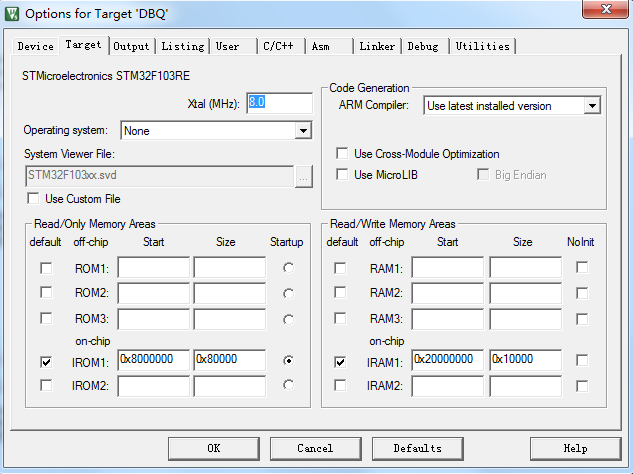Viewport: 633px width, 474px height.
Task: Select the Target tab
Action: pyautogui.click(x=84, y=45)
